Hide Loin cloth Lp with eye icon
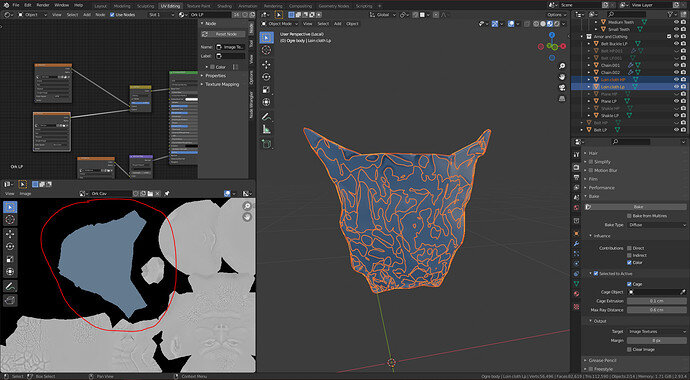This screenshot has width=690, height=380. pos(677,87)
